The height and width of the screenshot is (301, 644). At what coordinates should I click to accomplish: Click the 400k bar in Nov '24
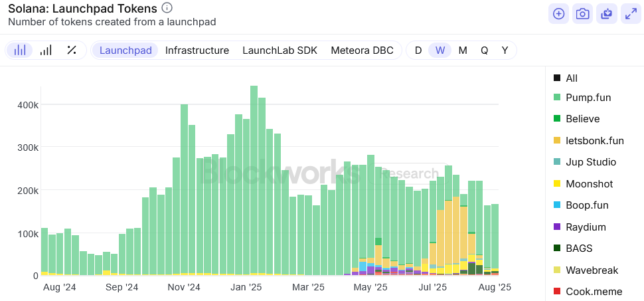(185, 189)
